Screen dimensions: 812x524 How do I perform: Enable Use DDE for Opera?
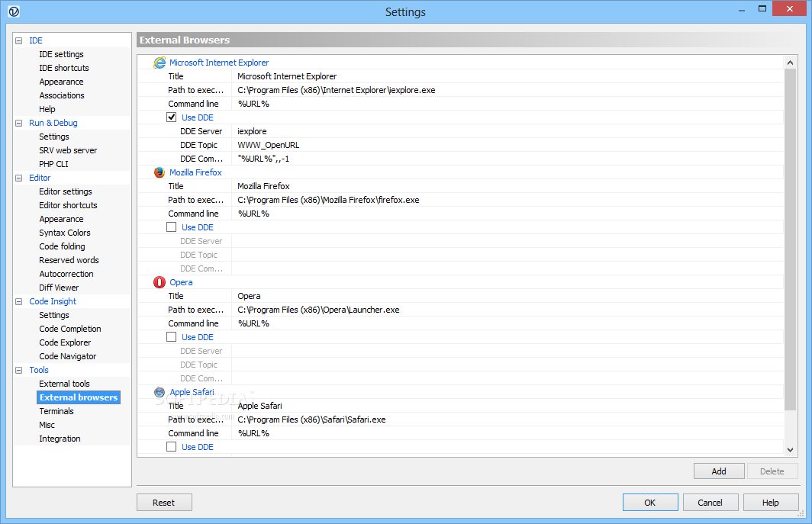pyautogui.click(x=172, y=336)
